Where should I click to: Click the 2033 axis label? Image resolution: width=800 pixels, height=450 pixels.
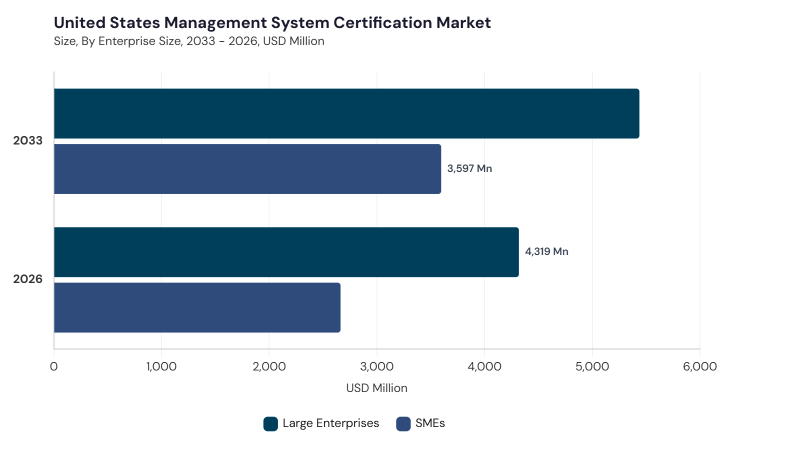[x=28, y=140]
